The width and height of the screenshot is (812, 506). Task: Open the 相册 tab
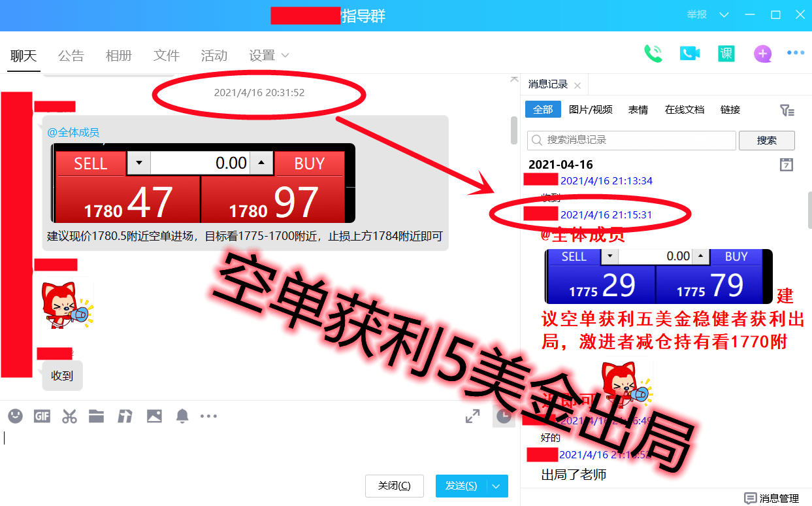tap(119, 56)
